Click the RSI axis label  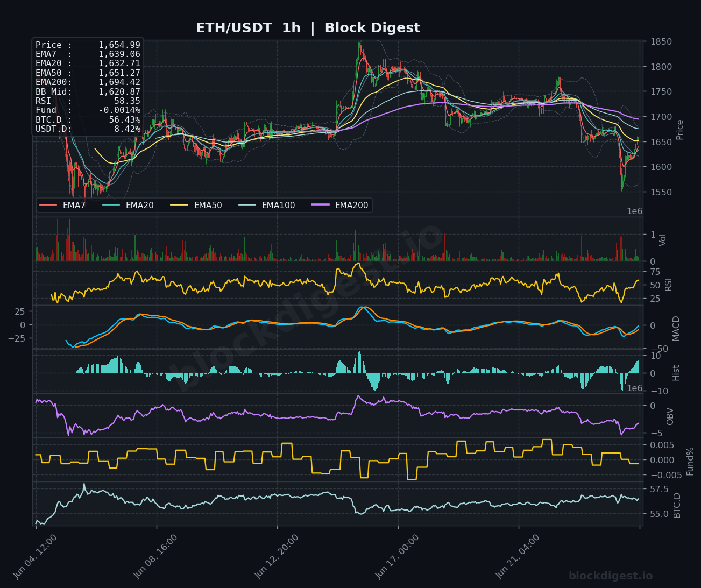click(669, 284)
